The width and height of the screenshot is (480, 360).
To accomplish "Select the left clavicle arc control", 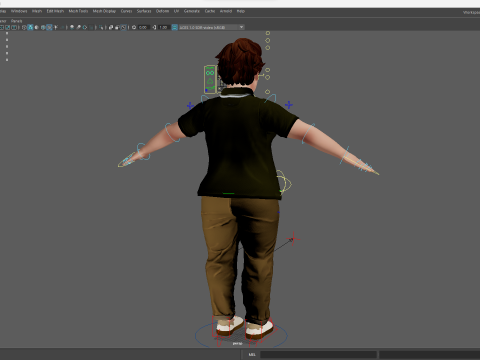I will 204,98.
